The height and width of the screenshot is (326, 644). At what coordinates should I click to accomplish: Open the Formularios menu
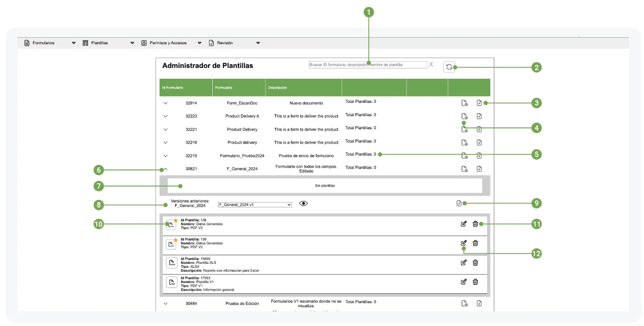pyautogui.click(x=50, y=43)
